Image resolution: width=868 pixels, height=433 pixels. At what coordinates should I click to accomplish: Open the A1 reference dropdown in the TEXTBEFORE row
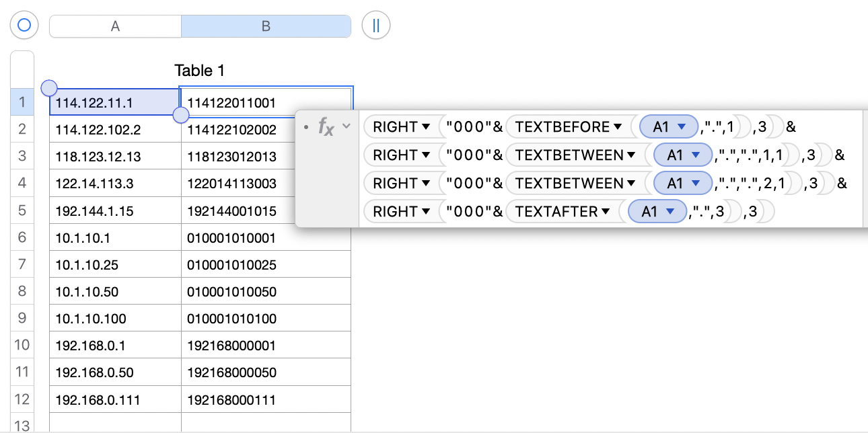[668, 126]
